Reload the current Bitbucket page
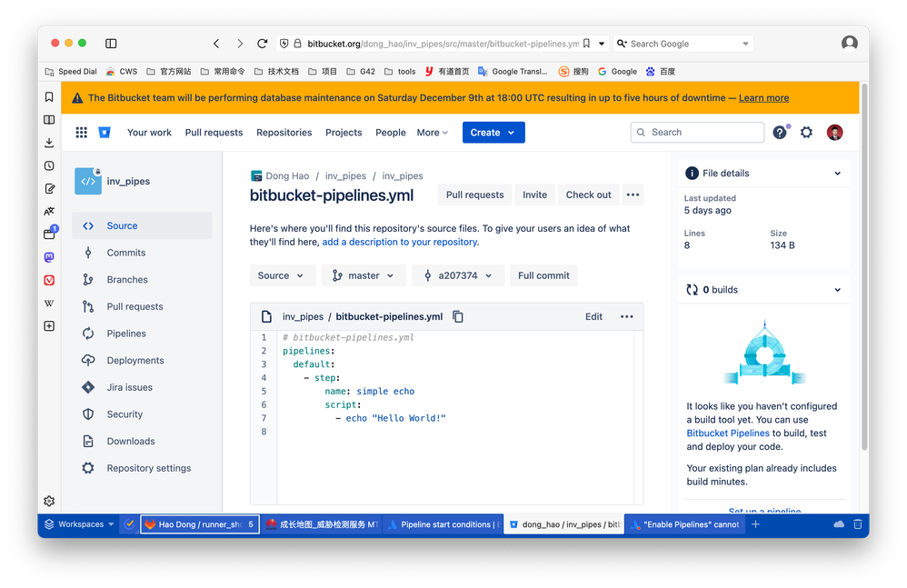The width and height of the screenshot is (907, 588). (x=262, y=44)
